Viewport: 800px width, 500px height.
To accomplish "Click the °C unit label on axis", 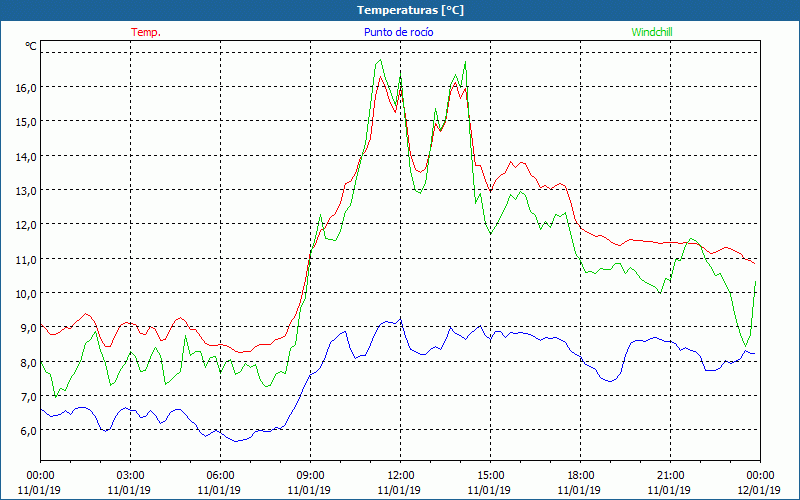I will point(31,46).
